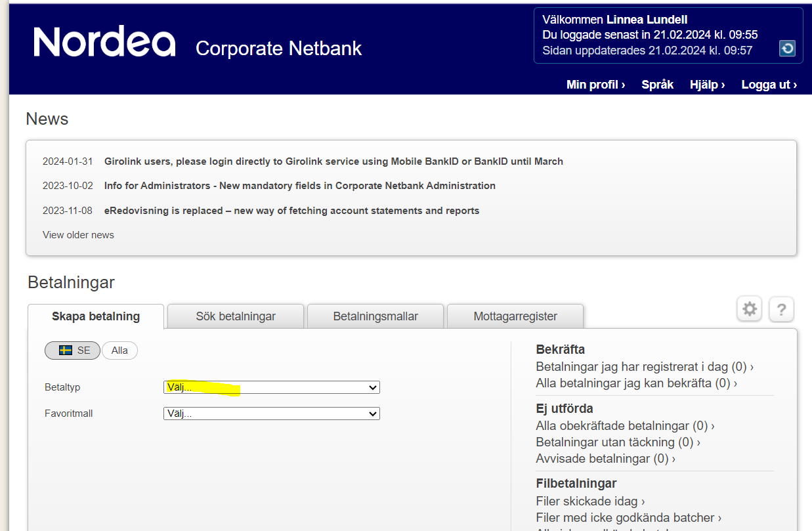Screen dimensions: 812x531
Task: Expand the Favoritmall dropdown
Action: 271,414
